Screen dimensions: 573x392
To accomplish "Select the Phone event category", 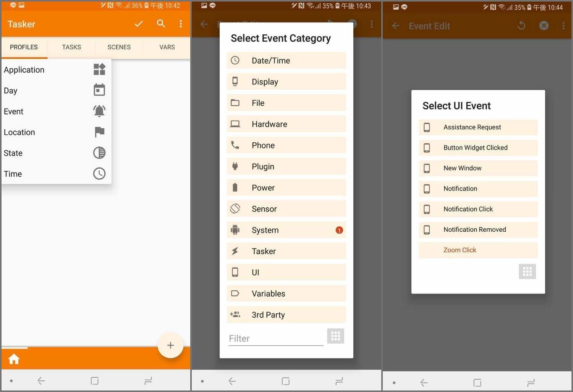I will [x=286, y=145].
